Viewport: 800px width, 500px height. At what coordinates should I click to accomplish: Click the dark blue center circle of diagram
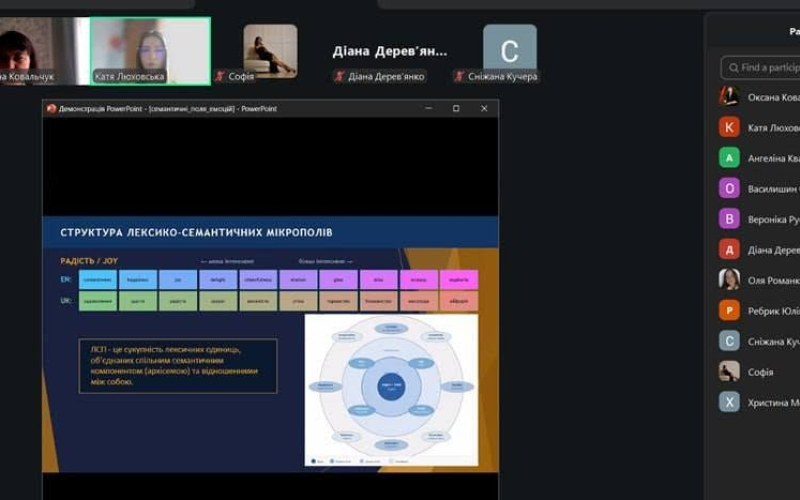click(391, 386)
